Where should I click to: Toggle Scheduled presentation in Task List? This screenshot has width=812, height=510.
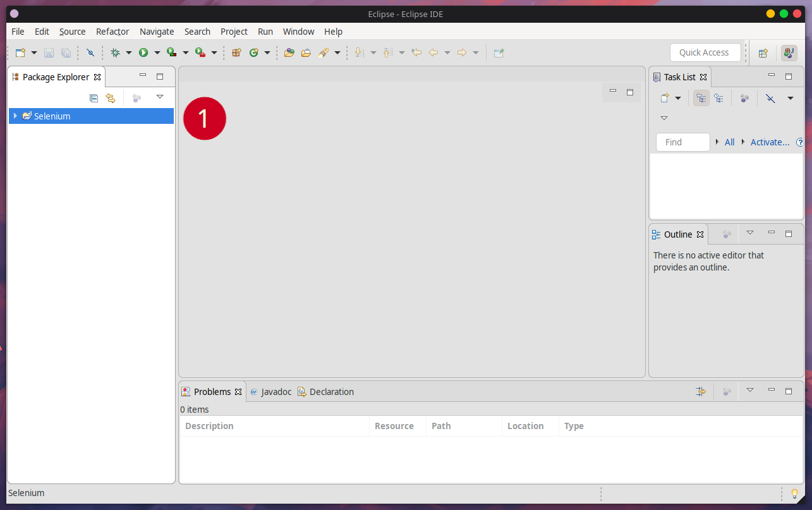click(x=718, y=98)
